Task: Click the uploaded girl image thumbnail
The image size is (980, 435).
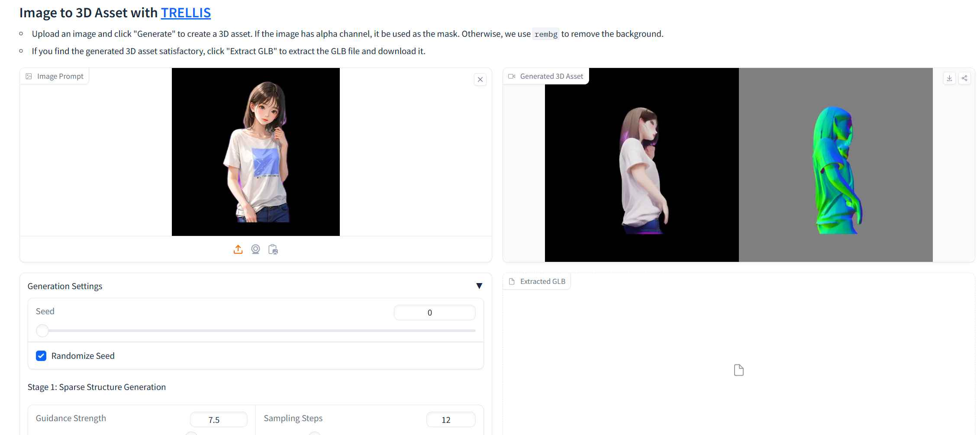Action: coord(256,152)
